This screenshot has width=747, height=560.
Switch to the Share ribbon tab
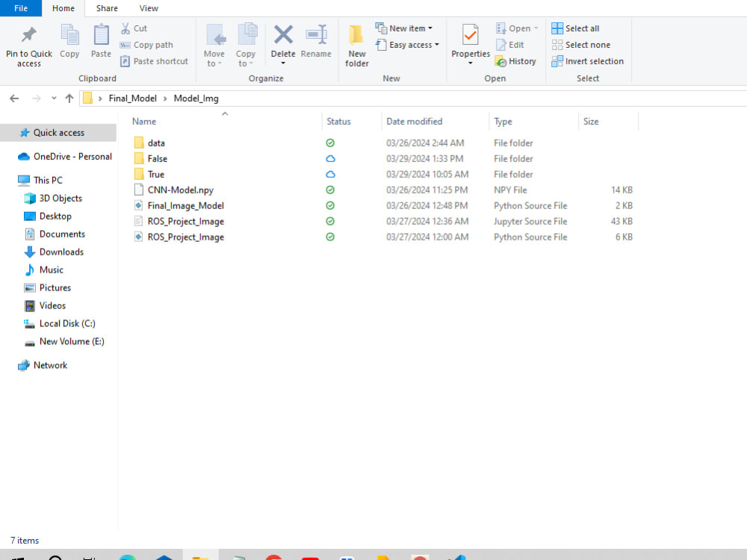tap(107, 8)
